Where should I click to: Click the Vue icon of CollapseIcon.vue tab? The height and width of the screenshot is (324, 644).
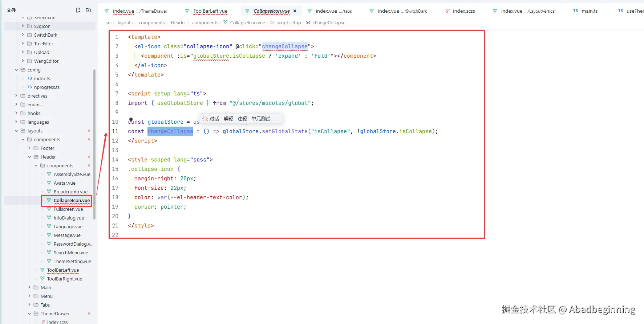coord(247,11)
